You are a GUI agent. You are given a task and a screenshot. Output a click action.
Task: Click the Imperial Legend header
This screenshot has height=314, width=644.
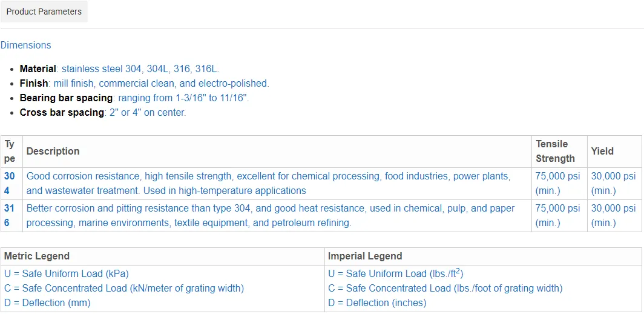(x=365, y=256)
